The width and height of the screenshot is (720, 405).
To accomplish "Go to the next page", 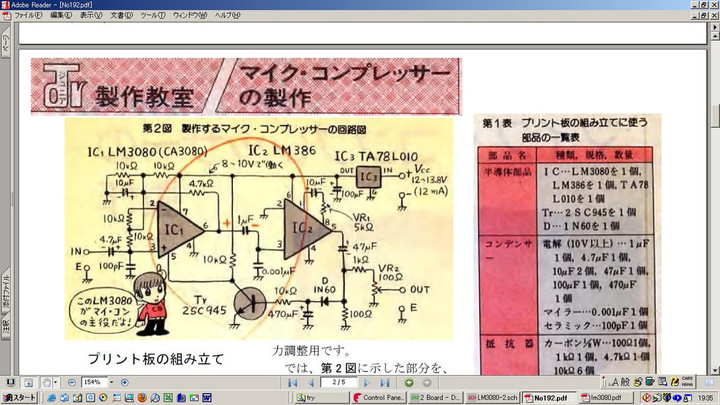I will [367, 382].
